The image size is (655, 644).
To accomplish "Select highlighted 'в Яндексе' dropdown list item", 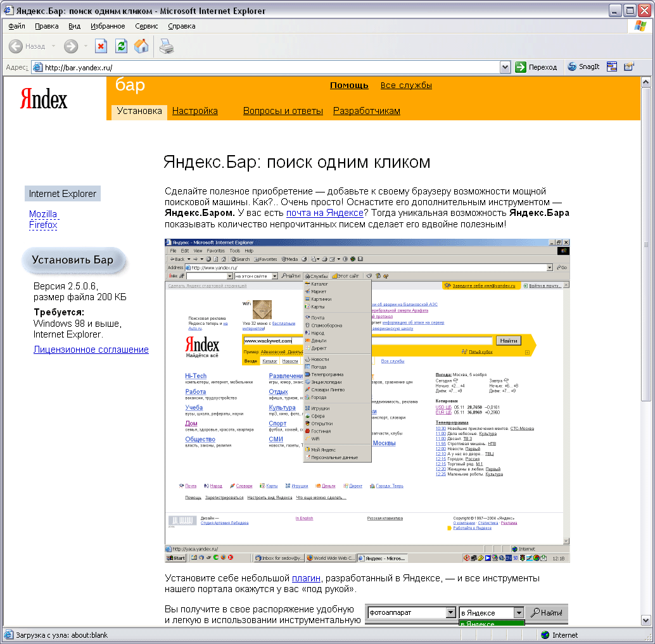I will click(492, 622).
